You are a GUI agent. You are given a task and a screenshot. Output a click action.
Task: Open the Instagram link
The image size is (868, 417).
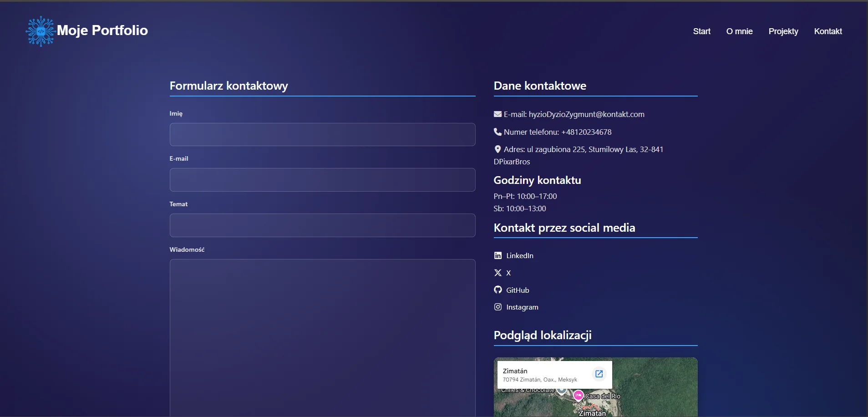(522, 307)
